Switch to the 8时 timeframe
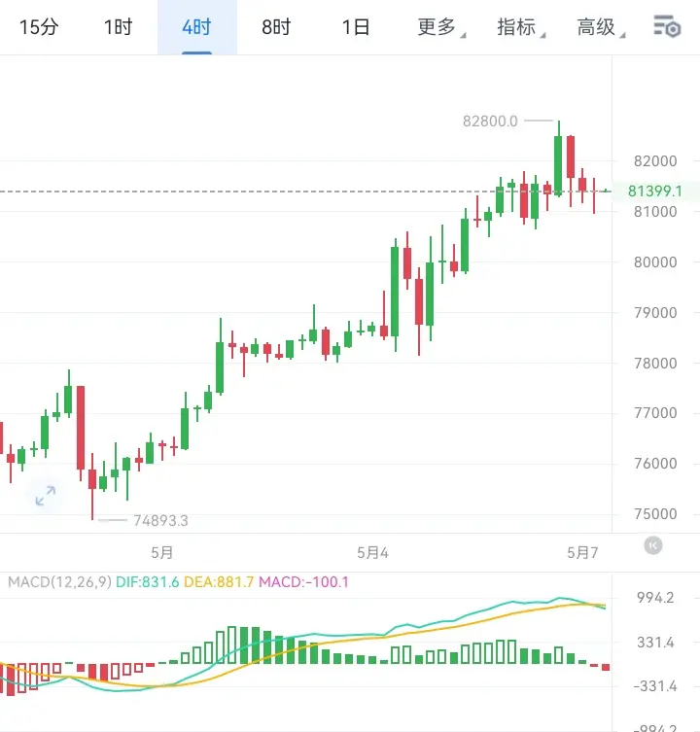Screen dimensions: 700x732 (x=276, y=27)
